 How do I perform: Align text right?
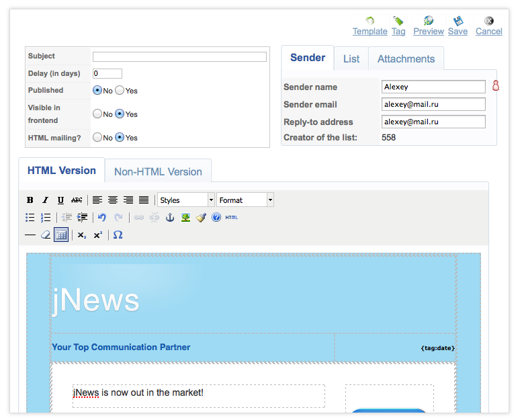pyautogui.click(x=128, y=200)
